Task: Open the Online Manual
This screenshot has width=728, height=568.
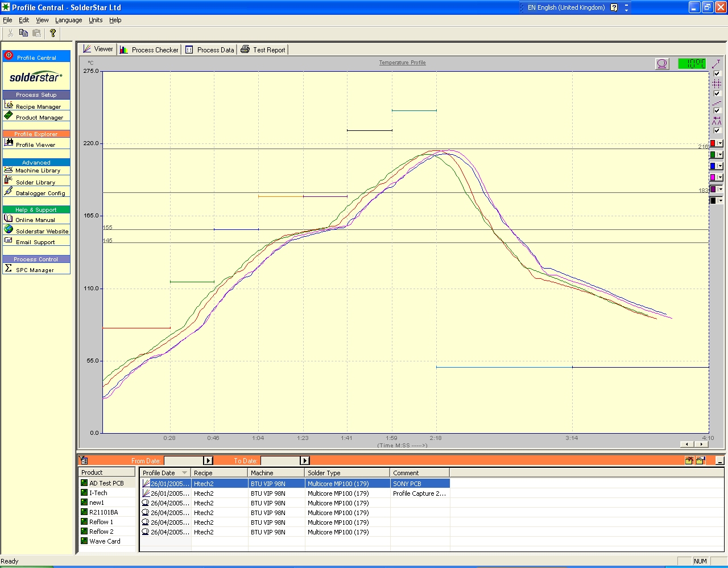Action: [x=36, y=219]
